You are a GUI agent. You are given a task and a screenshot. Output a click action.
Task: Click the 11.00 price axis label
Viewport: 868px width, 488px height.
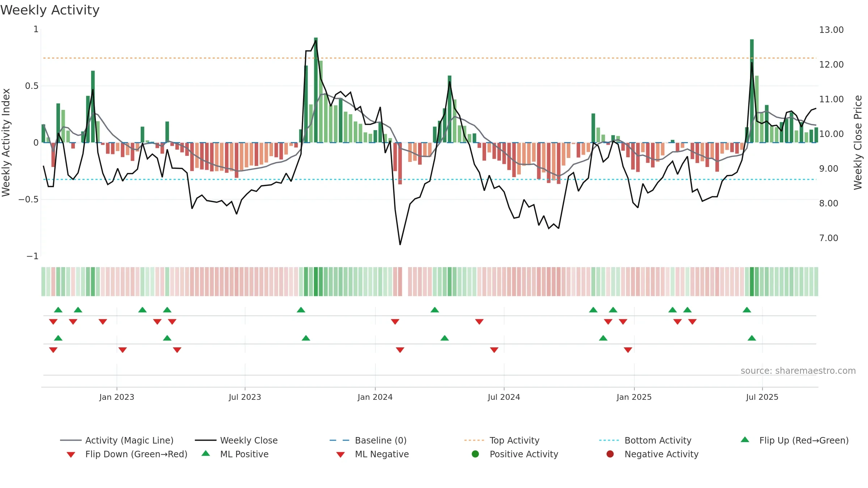click(x=831, y=99)
